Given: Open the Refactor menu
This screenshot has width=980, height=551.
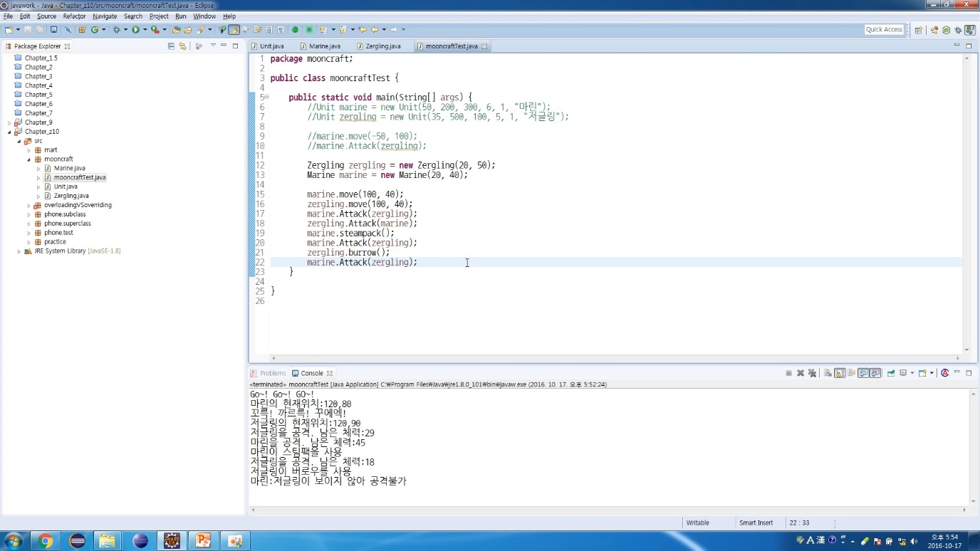Looking at the screenshot, I should point(74,16).
